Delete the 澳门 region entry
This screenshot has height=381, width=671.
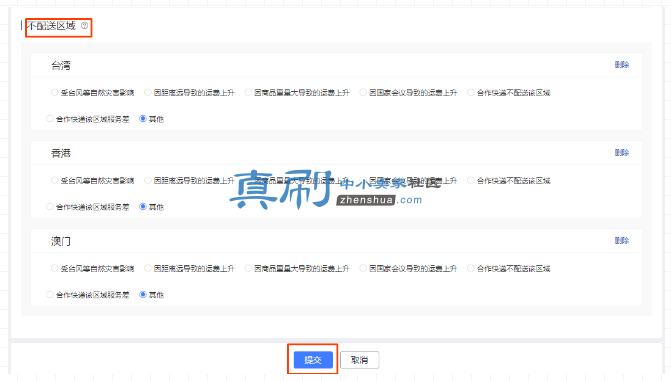[622, 241]
